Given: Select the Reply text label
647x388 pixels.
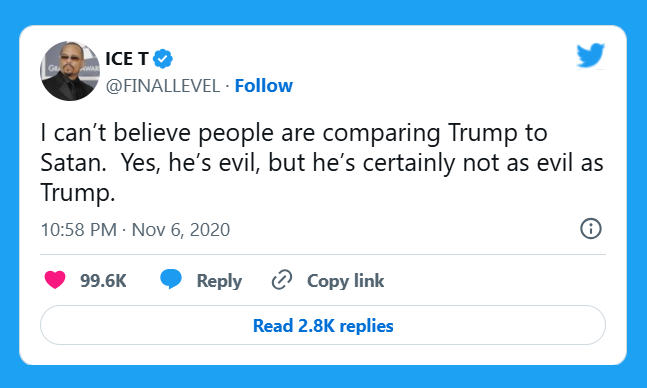Looking at the screenshot, I should pos(219,281).
